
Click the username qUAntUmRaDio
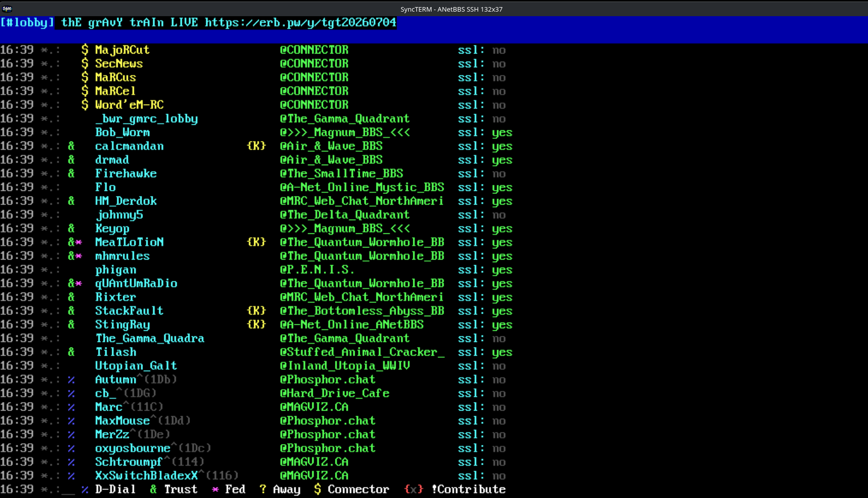coord(136,283)
